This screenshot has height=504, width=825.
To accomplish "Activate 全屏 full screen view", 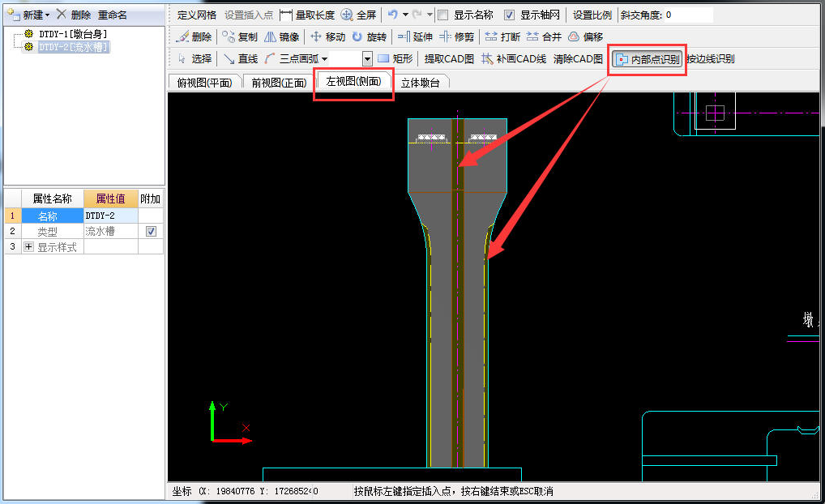I will [358, 15].
